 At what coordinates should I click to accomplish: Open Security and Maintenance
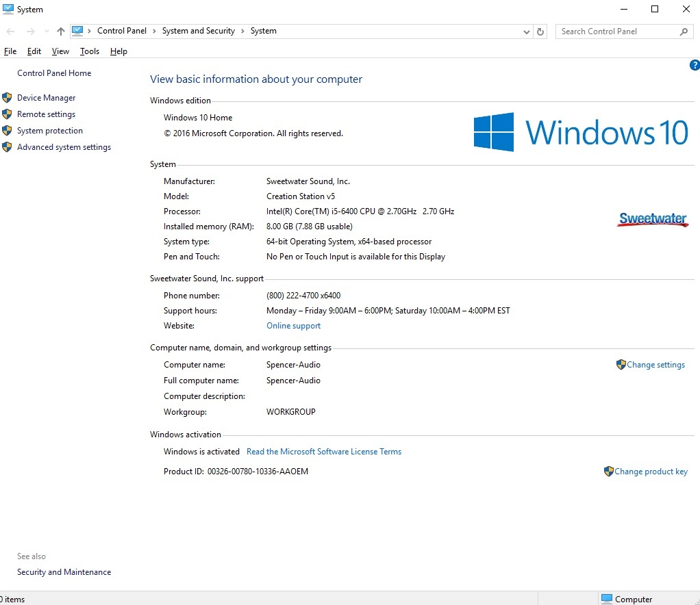coord(64,572)
